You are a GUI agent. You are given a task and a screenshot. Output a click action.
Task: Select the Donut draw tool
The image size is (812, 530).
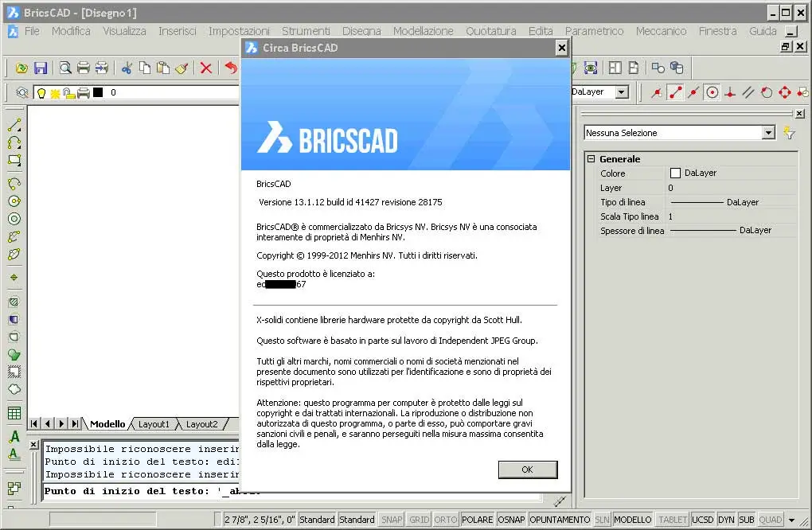tap(14, 219)
